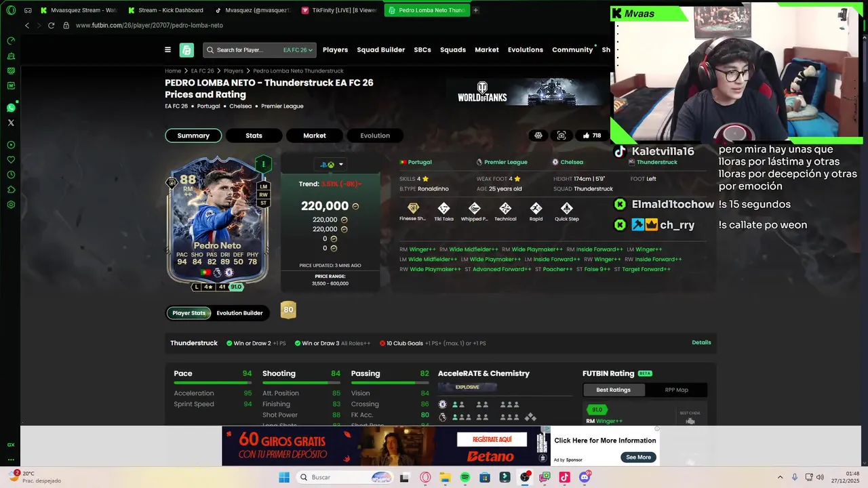868x488 pixels.
Task: Click the Quick Step playstyle icon
Action: [x=567, y=208]
